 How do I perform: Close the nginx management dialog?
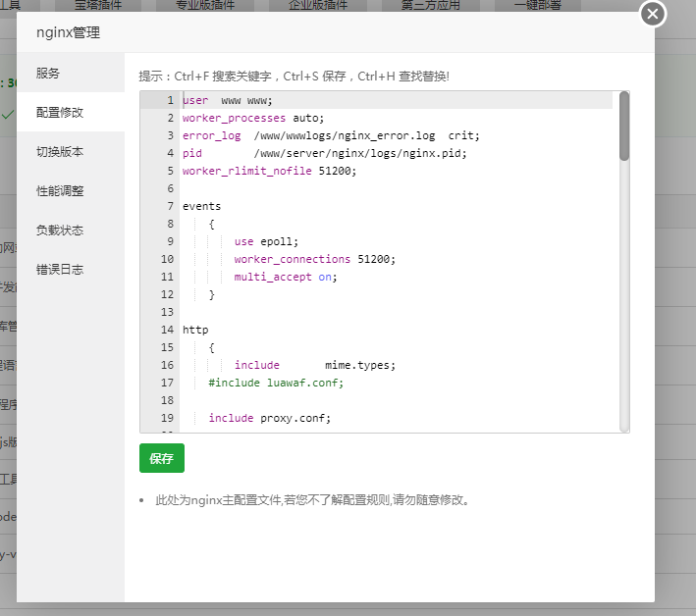coord(653,14)
